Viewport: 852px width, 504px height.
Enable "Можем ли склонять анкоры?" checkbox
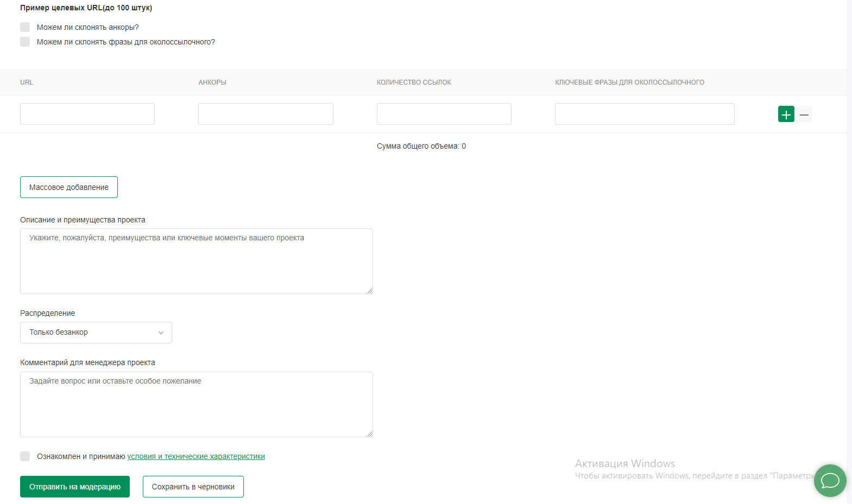pyautogui.click(x=25, y=27)
